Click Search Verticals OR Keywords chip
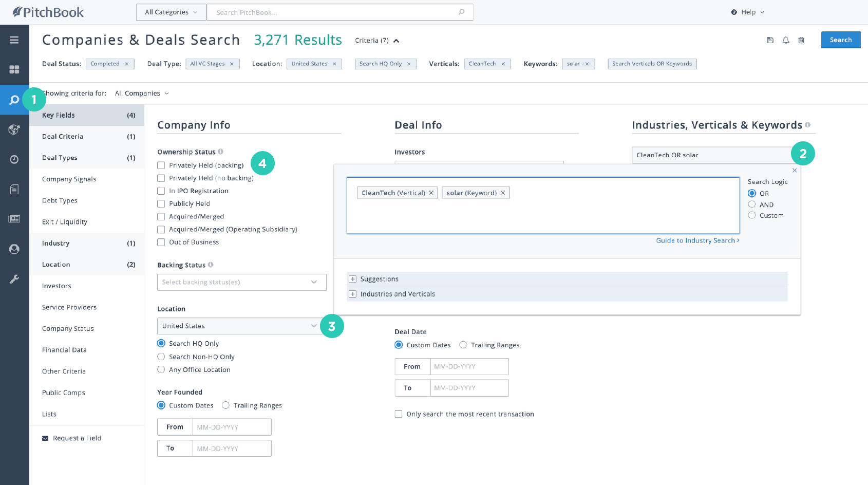 652,64
